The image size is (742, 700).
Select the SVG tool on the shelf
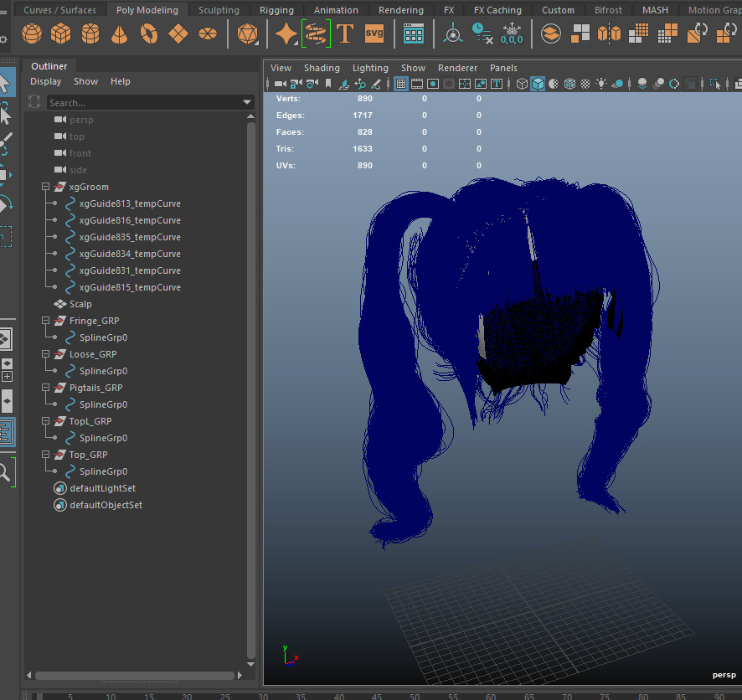pos(374,33)
